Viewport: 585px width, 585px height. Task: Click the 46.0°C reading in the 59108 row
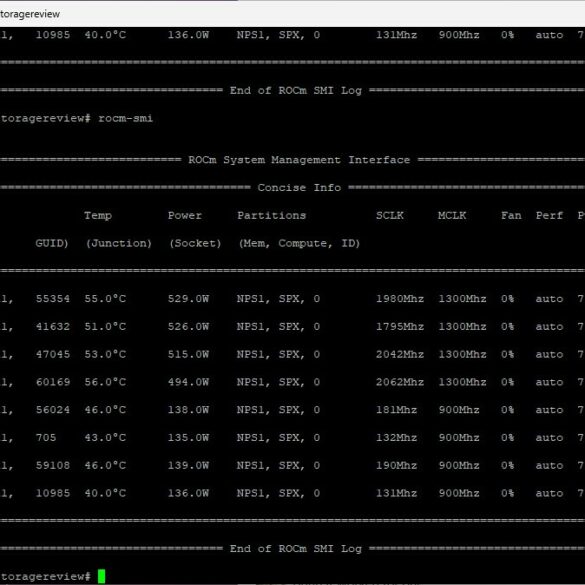point(105,466)
